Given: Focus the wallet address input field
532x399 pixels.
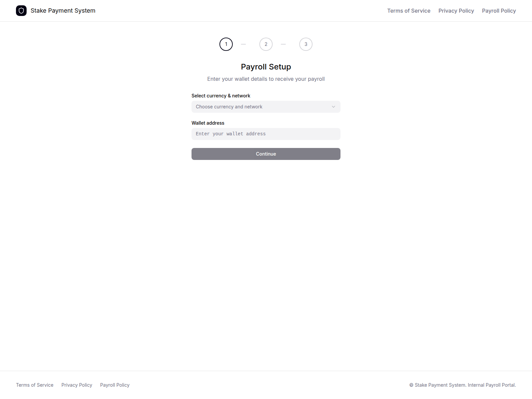Looking at the screenshot, I should [266, 134].
